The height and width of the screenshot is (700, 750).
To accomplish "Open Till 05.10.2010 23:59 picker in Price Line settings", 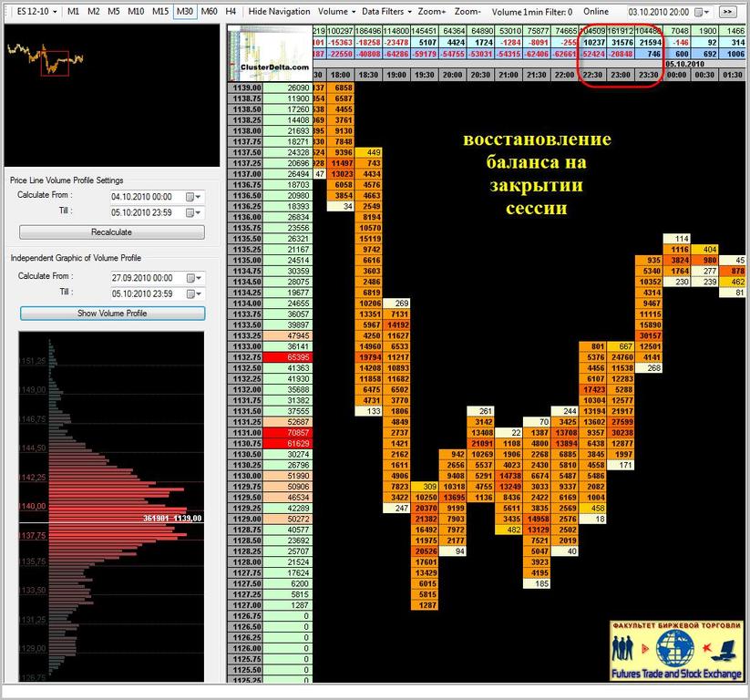I will (x=194, y=212).
